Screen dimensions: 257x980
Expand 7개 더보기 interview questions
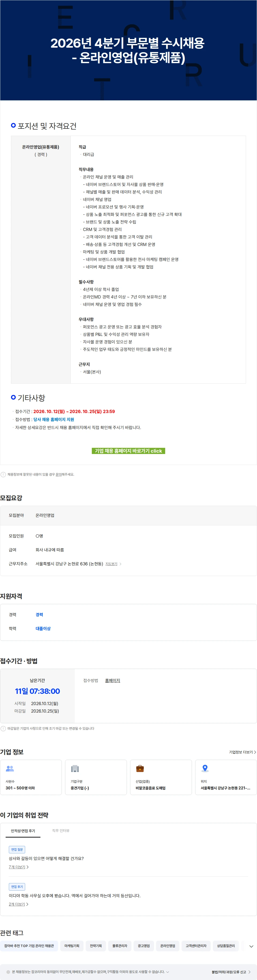click(x=19, y=867)
